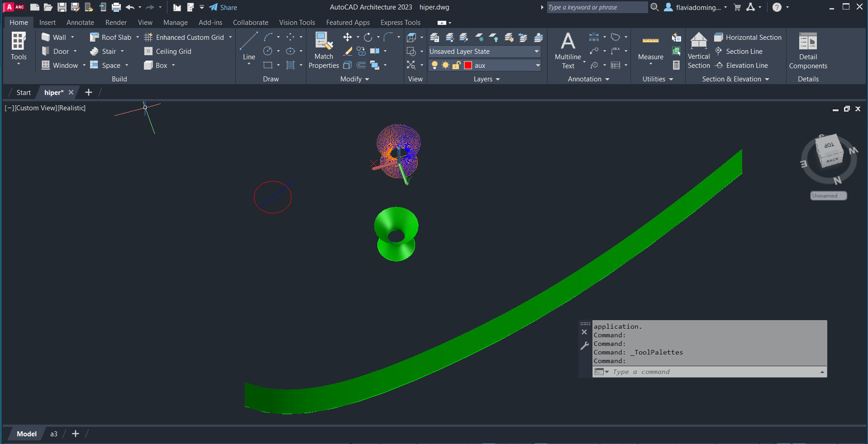Select the Rotate tool in Modify panel
Screen dimensions: 868x444
368,38
